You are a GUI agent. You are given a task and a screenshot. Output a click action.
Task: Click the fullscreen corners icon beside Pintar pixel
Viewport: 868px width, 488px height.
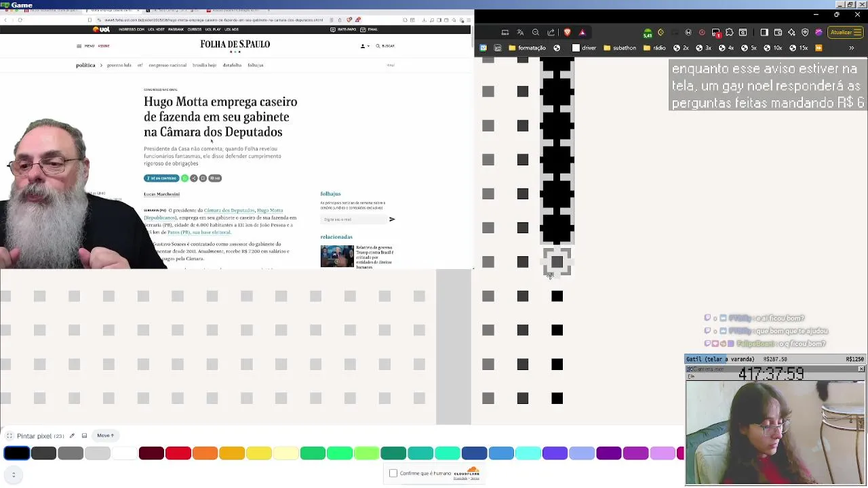tap(9, 436)
